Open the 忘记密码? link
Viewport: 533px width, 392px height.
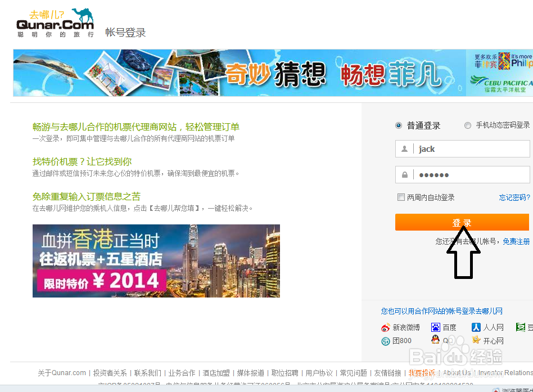pos(514,197)
